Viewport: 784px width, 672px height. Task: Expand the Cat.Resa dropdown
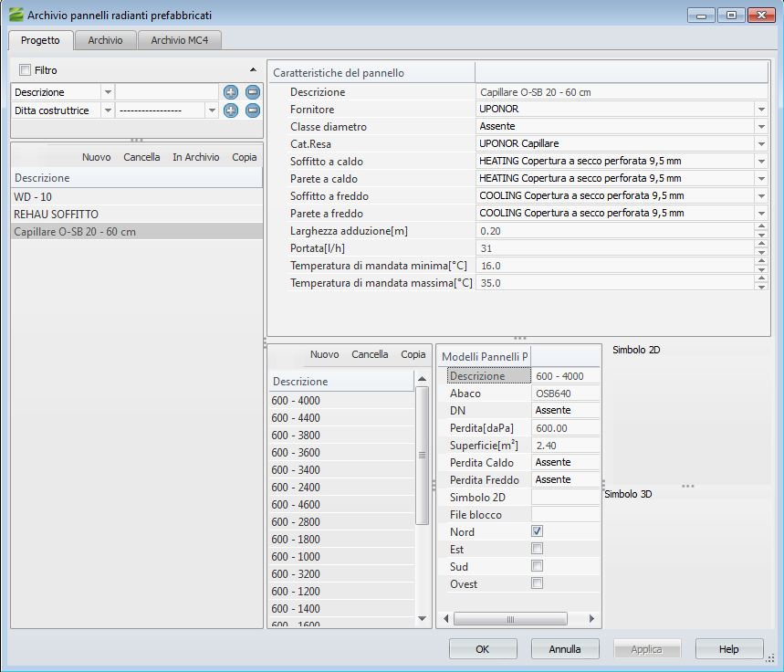pyautogui.click(x=761, y=144)
